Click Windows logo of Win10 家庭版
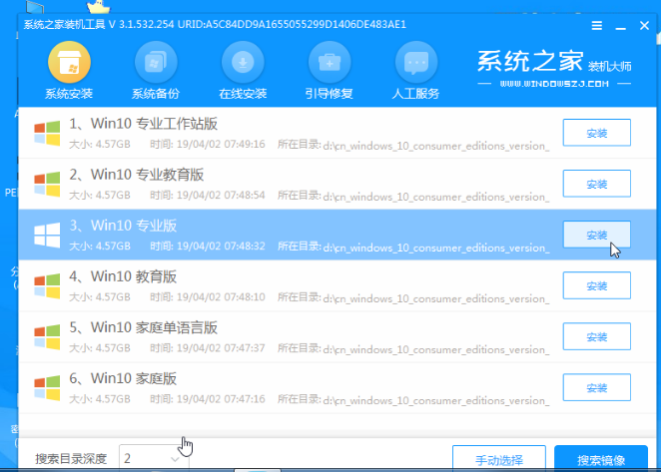Viewport: 661px width, 472px height. [x=47, y=388]
